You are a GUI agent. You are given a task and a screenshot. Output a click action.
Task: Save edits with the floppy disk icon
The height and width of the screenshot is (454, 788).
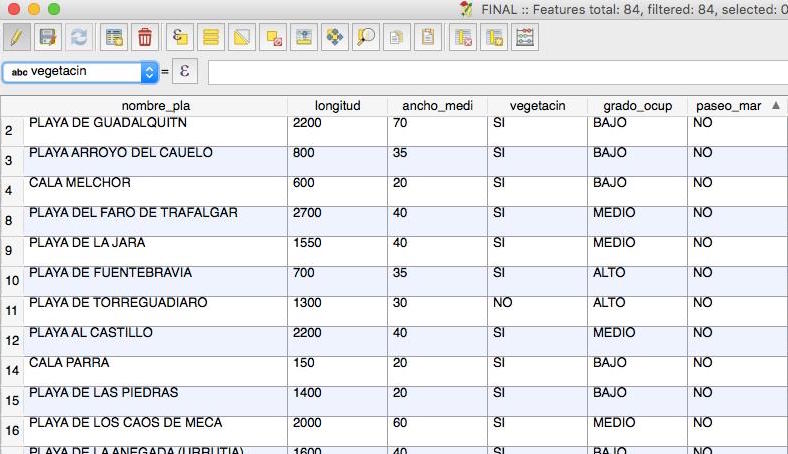(x=47, y=38)
